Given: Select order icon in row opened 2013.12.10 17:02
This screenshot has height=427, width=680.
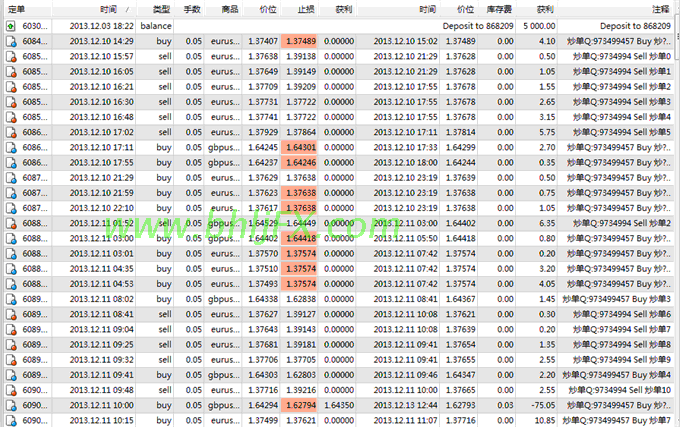Looking at the screenshot, I should [11, 132].
